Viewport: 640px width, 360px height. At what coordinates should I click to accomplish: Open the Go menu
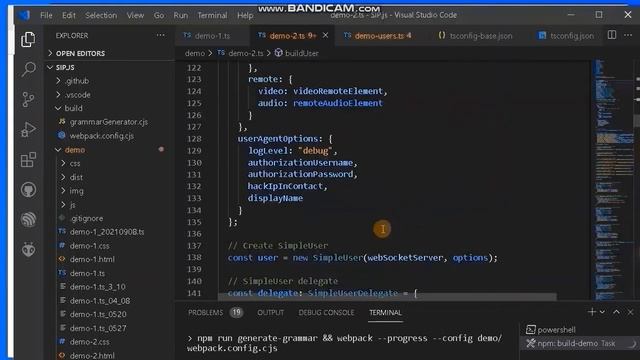[x=159, y=16]
